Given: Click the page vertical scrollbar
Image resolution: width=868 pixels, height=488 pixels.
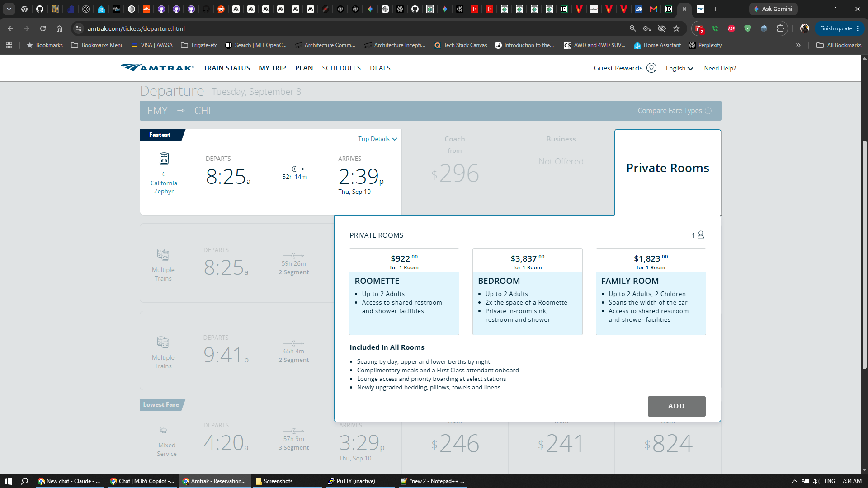Looking at the screenshot, I should tap(864, 255).
